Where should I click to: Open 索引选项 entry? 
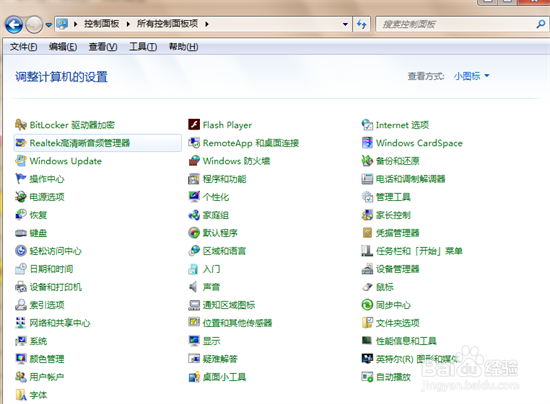[x=47, y=305]
